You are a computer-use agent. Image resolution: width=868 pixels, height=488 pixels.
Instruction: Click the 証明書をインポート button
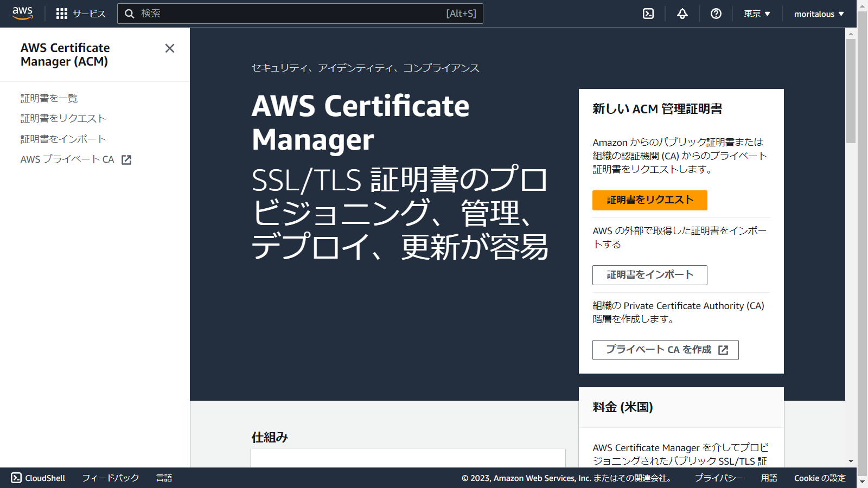[650, 275]
